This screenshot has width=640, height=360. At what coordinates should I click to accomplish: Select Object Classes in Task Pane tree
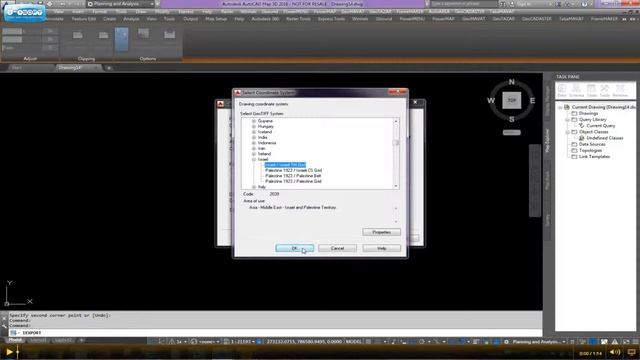[x=593, y=132]
